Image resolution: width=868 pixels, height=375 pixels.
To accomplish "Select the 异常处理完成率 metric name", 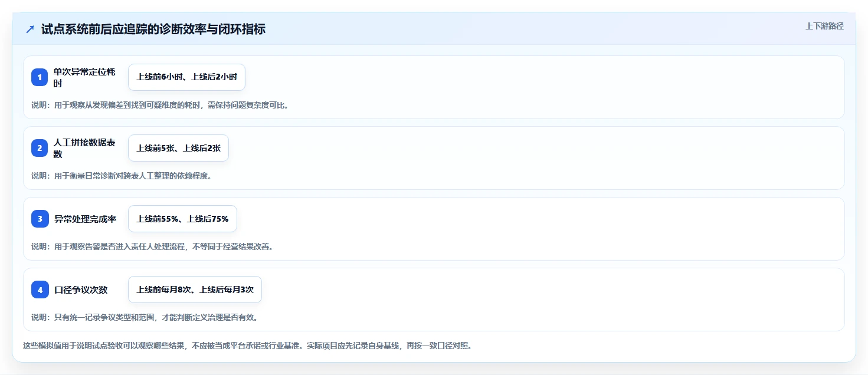I will pyautogui.click(x=85, y=219).
